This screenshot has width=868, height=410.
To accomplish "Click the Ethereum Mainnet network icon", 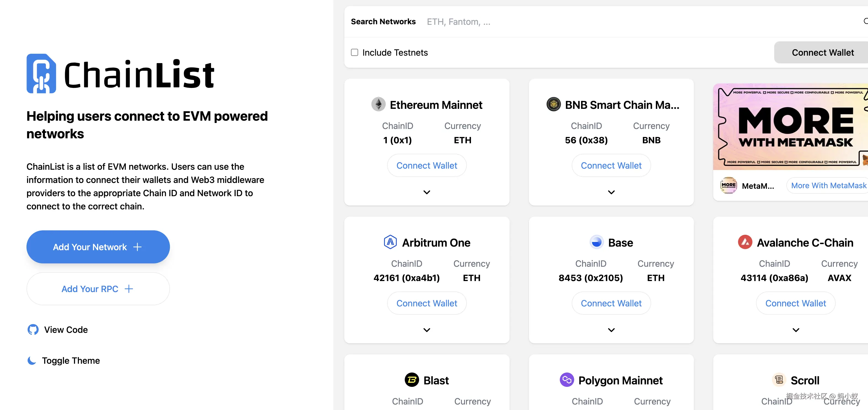I will coord(378,104).
